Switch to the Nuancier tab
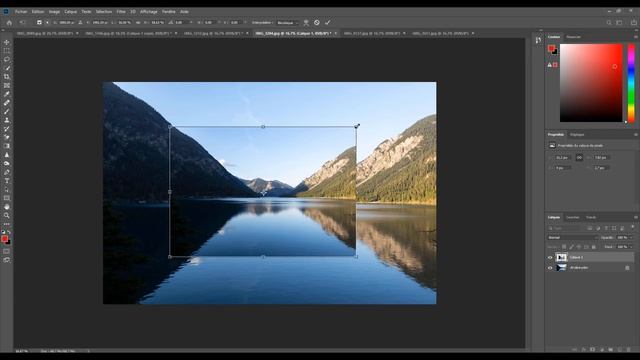 click(573, 37)
